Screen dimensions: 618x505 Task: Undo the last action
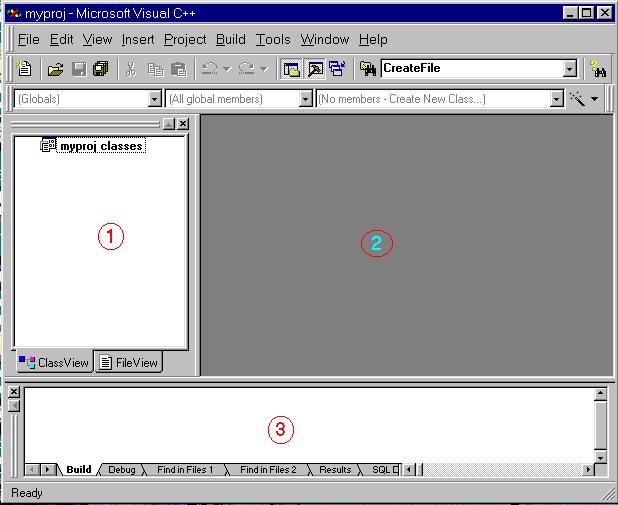click(210, 69)
